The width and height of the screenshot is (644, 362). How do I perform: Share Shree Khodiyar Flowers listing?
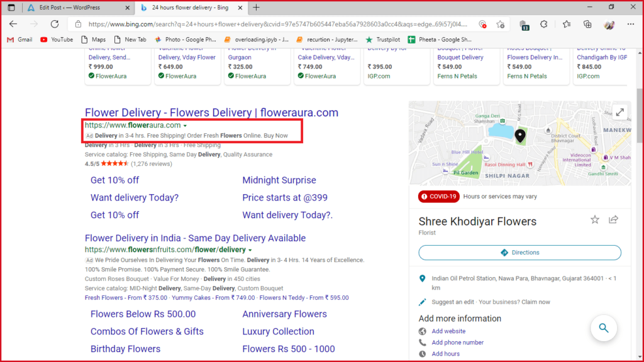[x=613, y=219]
